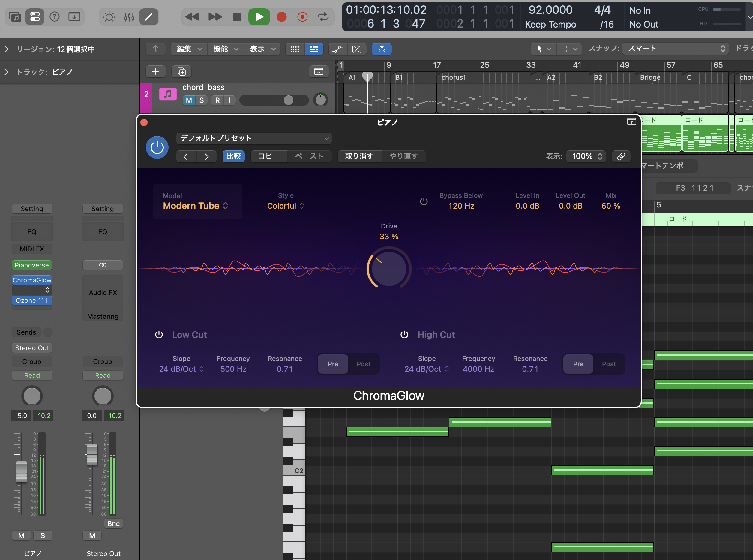The height and width of the screenshot is (560, 753).
Task: Open High Cut Slope 24 dB/Oct dropdown
Action: point(427,369)
